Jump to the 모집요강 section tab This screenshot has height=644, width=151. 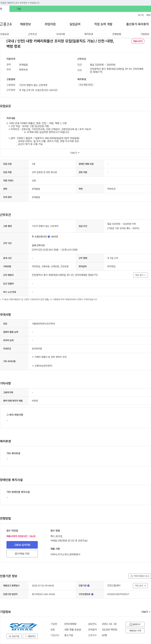click(x=5, y=34)
